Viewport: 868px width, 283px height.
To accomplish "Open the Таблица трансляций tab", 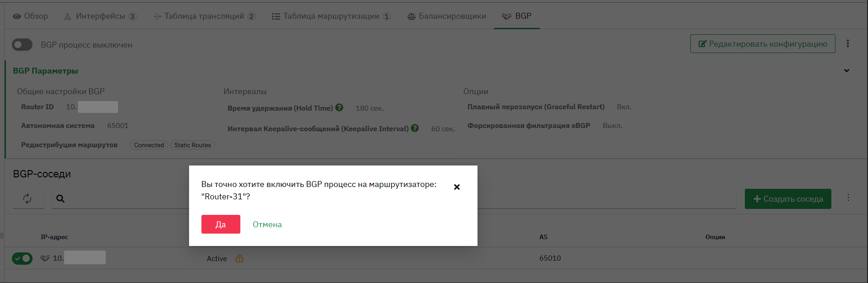I will [204, 16].
